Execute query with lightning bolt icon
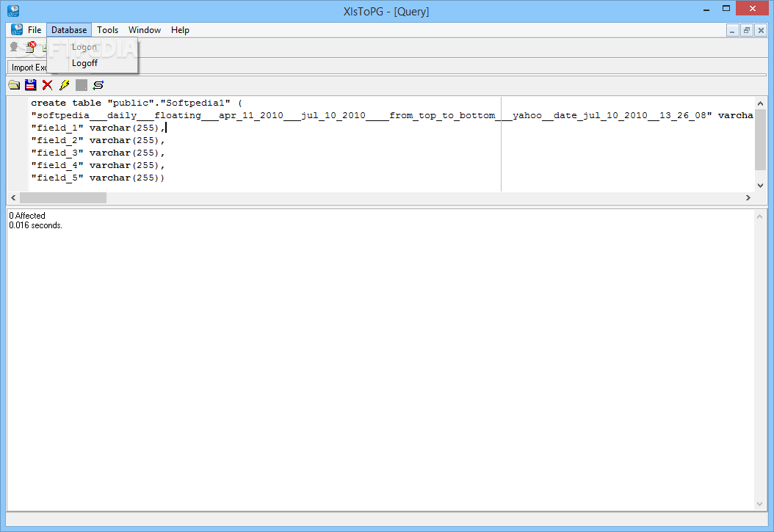 [64, 85]
